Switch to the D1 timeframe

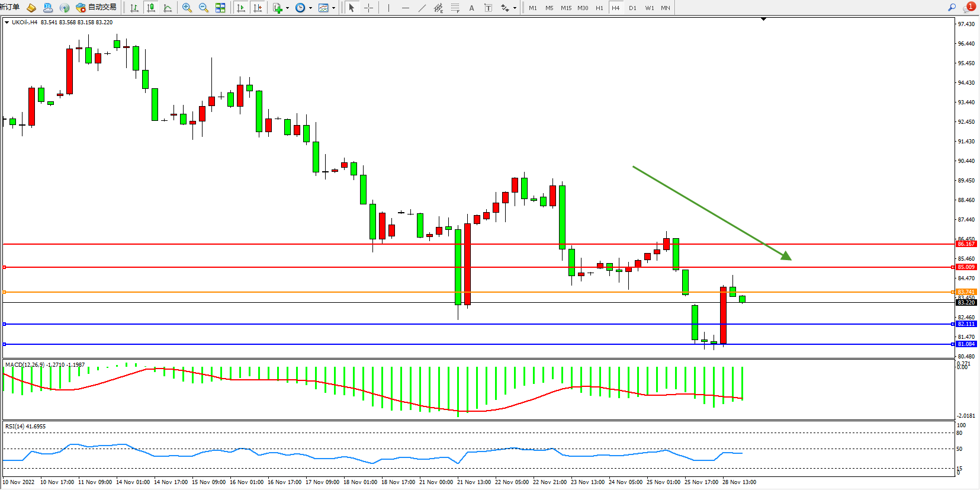click(632, 8)
